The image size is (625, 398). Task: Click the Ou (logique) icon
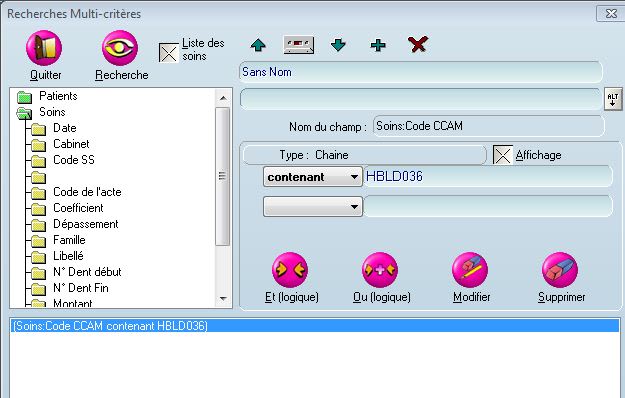tap(380, 270)
